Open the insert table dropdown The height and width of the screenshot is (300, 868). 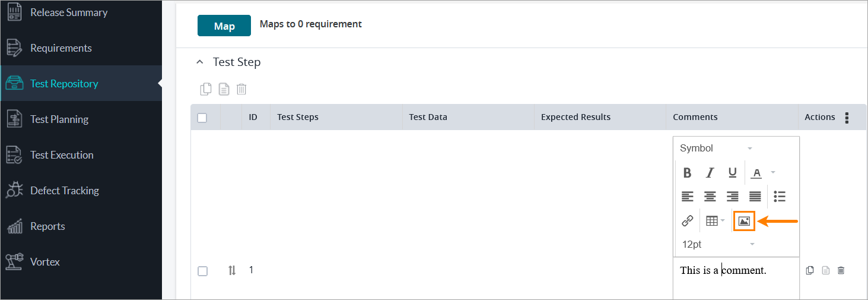click(715, 221)
